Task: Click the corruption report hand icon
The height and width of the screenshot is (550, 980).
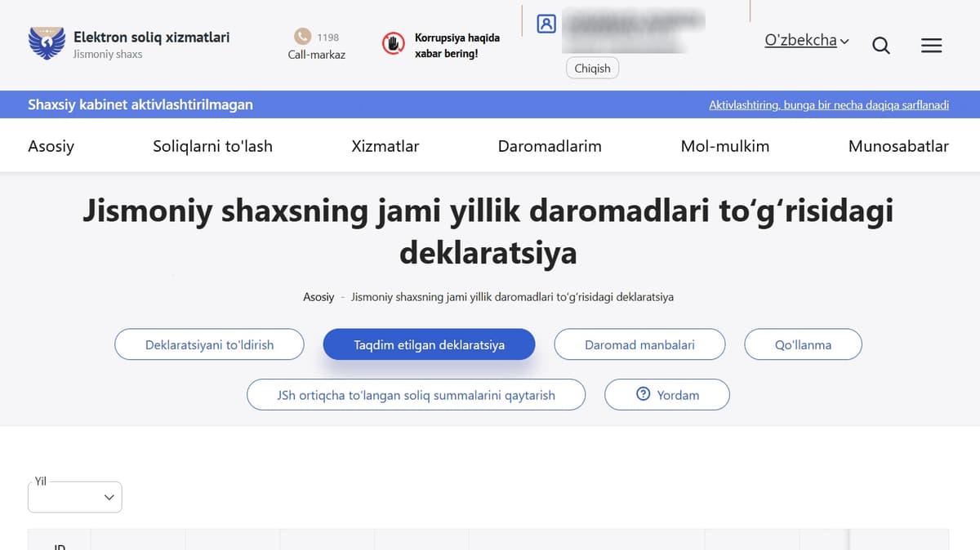Action: (x=394, y=44)
